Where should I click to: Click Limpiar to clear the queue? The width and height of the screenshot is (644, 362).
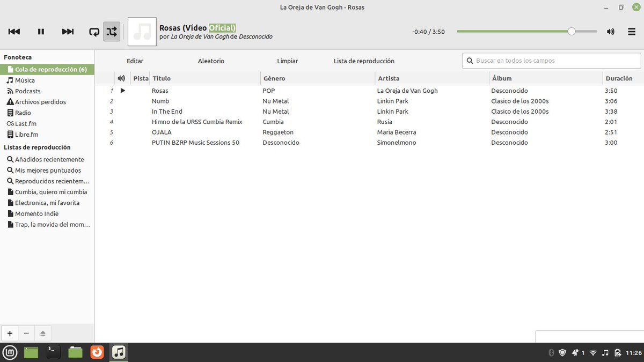pos(288,61)
